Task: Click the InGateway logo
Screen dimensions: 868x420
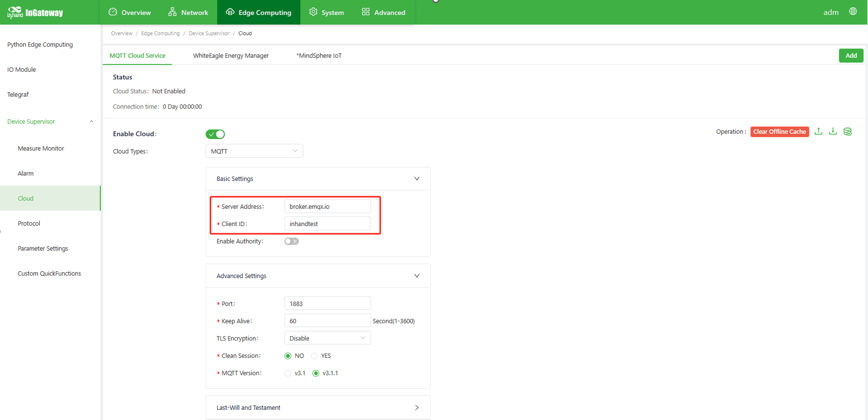Action: tap(35, 12)
